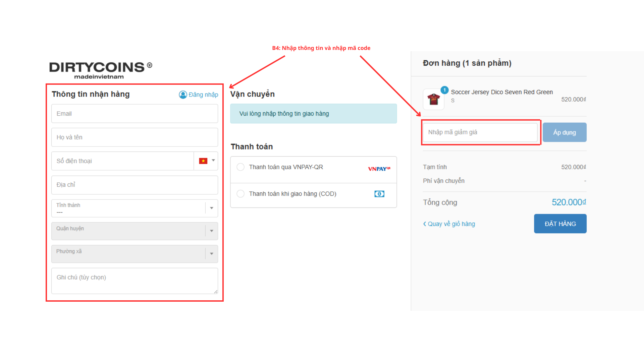Viewport: 644px width, 362px height.
Task: Click the Ghi chú notes resize handle
Action: (216, 292)
